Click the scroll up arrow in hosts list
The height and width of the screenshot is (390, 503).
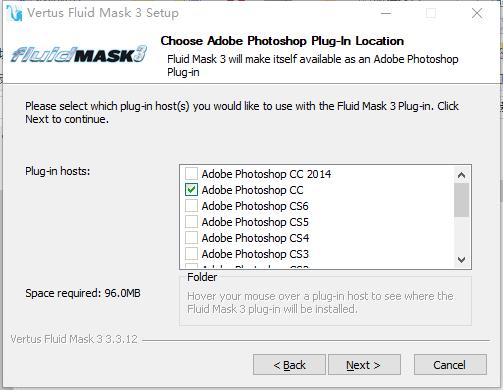(x=461, y=175)
